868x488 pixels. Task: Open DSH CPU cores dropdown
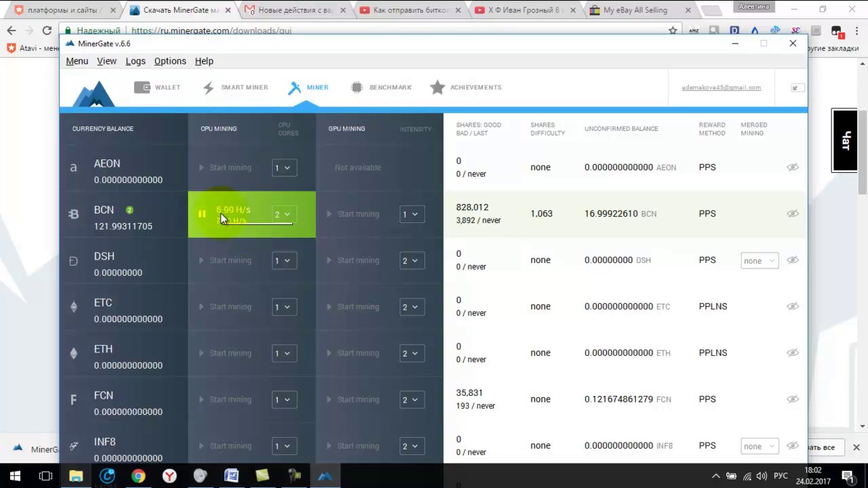point(284,260)
